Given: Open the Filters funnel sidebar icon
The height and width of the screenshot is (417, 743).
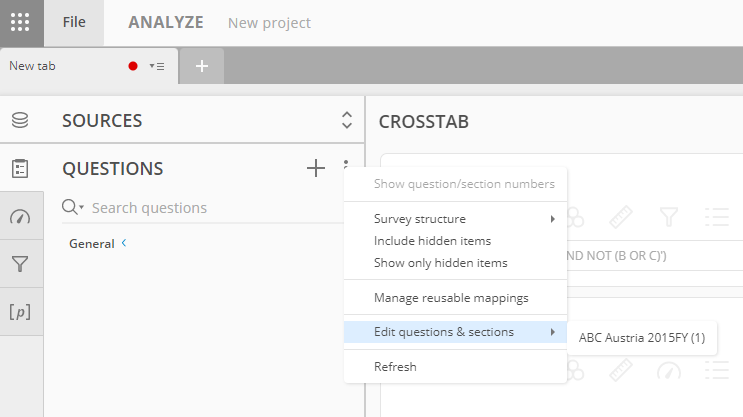Looking at the screenshot, I should [x=20, y=264].
